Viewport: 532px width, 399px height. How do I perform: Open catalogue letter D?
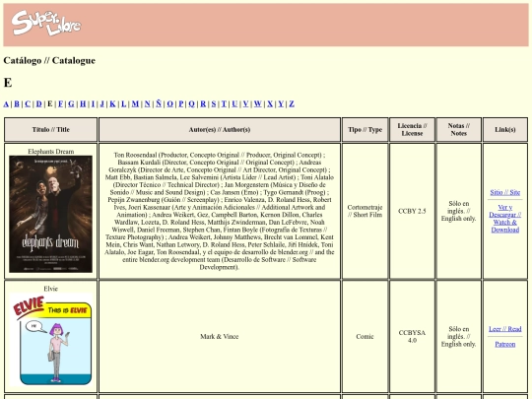(x=39, y=103)
